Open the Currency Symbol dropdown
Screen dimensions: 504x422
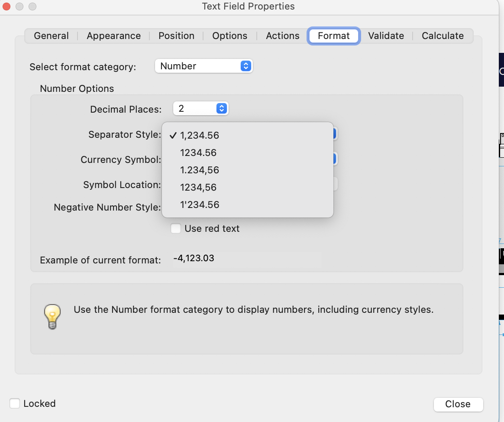336,159
